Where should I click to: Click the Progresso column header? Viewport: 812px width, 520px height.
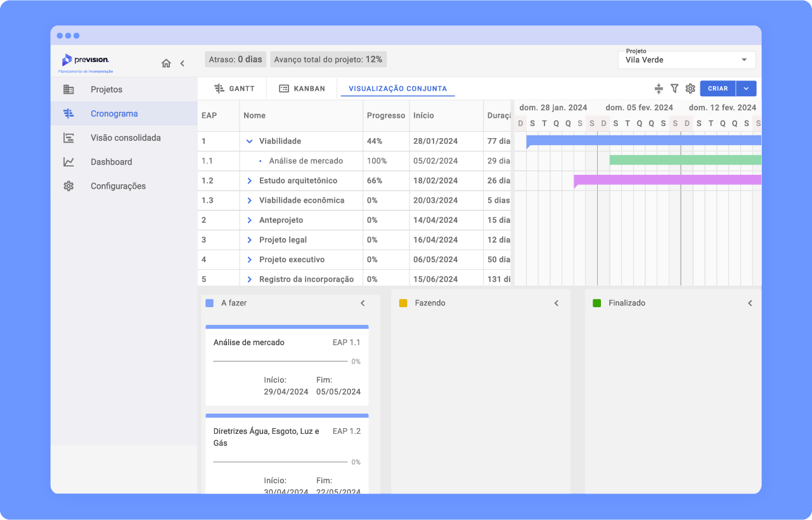[x=386, y=115]
